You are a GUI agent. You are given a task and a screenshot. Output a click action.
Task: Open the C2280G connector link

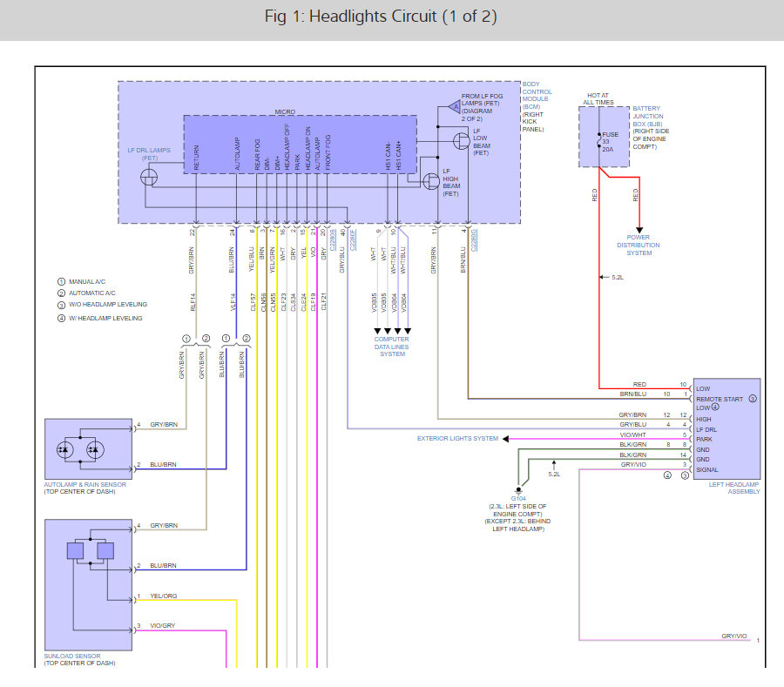[474, 239]
